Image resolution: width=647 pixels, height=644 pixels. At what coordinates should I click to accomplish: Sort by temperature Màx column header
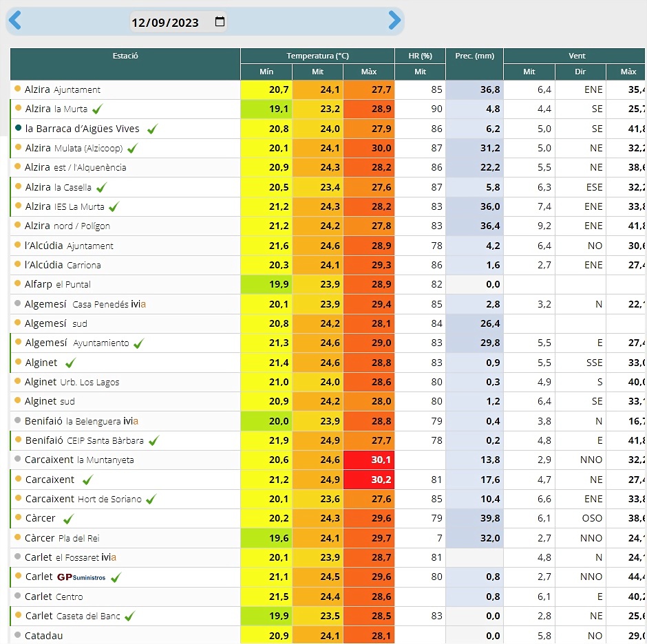coord(368,72)
